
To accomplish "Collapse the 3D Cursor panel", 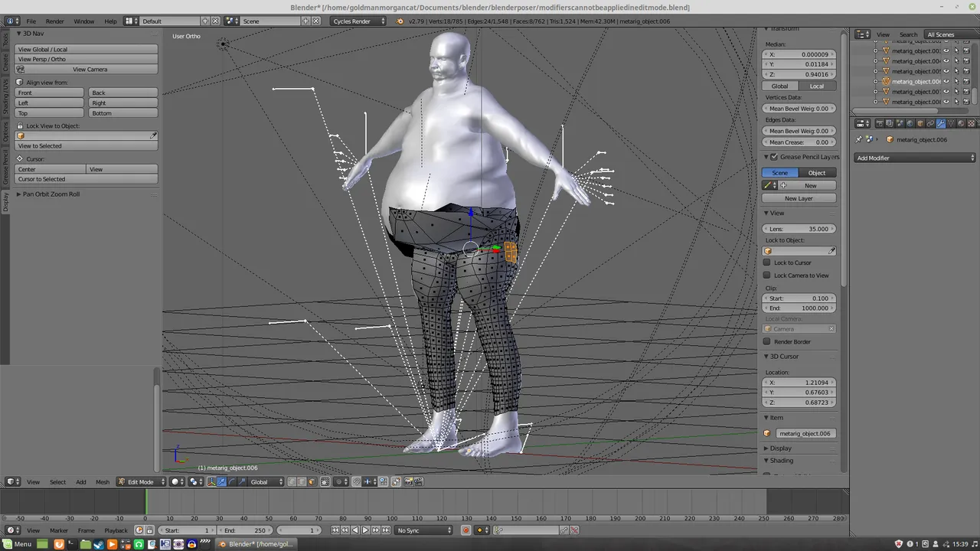I will [x=783, y=357].
